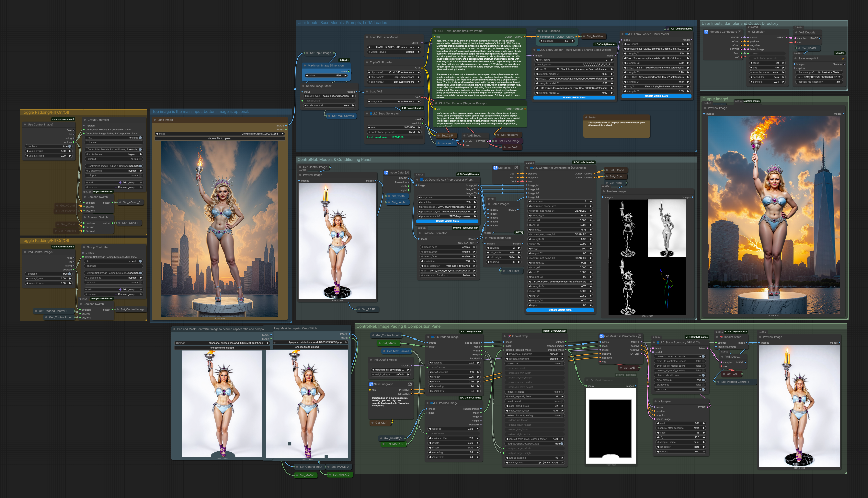Viewport: 868px width, 498px height.
Task: Open control_net_name_01 dropdown in ControlNet Orchestrator
Action: (x=560, y=211)
